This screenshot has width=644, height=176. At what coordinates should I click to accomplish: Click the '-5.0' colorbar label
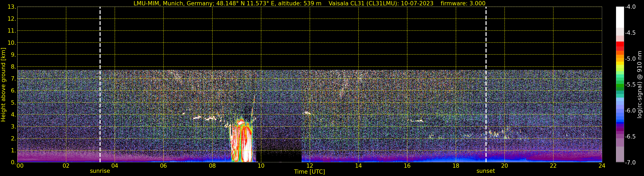pos(630,59)
